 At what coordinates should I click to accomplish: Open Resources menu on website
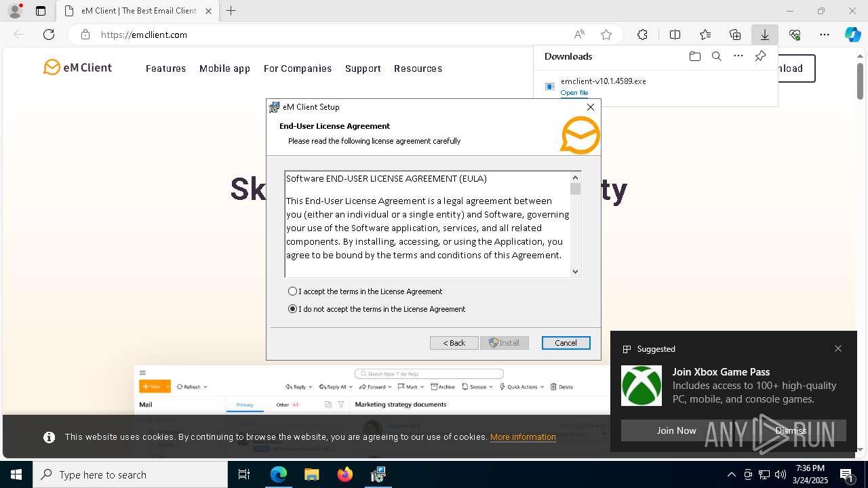pos(418,68)
